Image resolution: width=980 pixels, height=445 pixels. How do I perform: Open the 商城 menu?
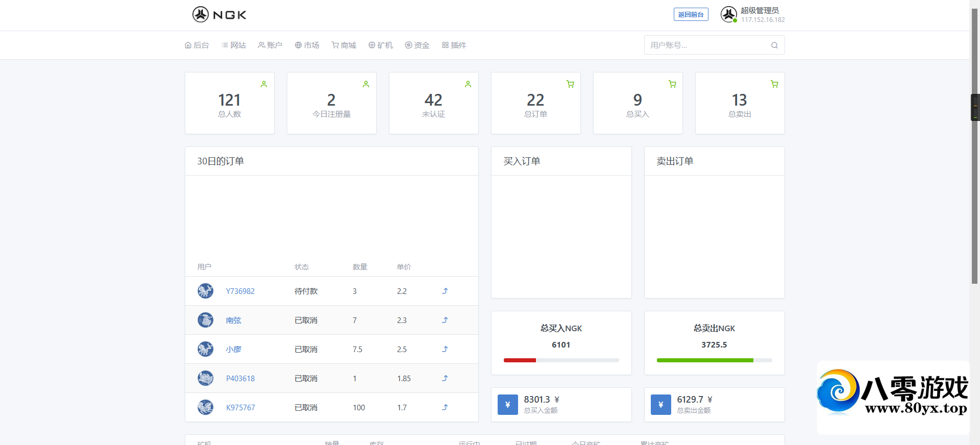[344, 45]
